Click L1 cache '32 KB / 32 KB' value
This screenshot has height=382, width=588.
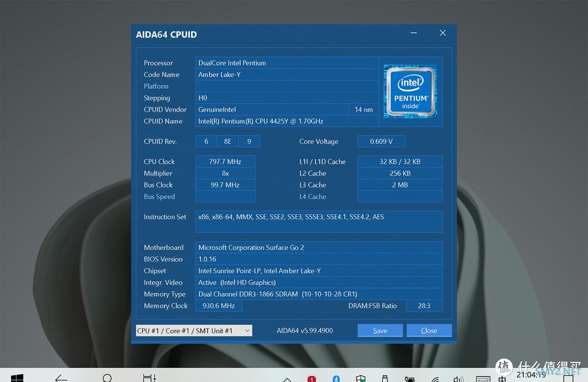point(400,162)
